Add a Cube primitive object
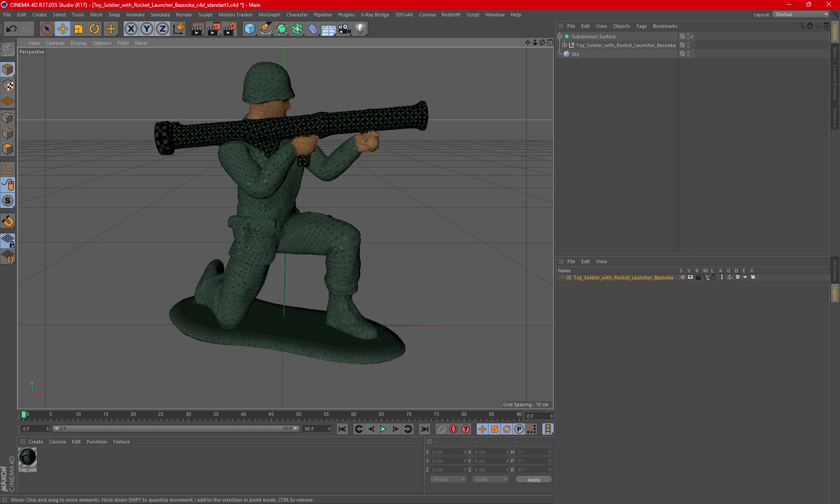The width and height of the screenshot is (840, 504). (250, 29)
